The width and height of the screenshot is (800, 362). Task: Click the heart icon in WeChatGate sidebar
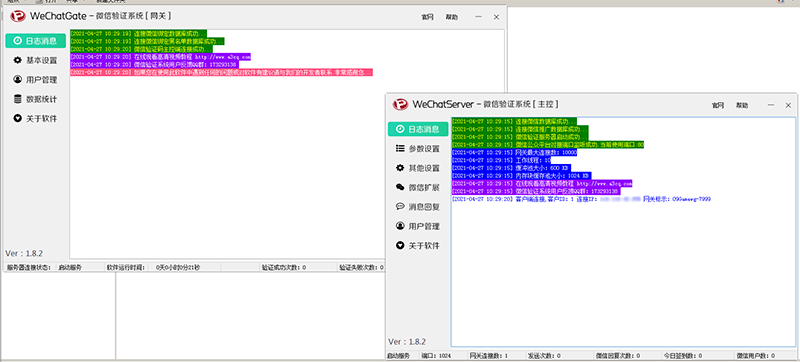18,118
